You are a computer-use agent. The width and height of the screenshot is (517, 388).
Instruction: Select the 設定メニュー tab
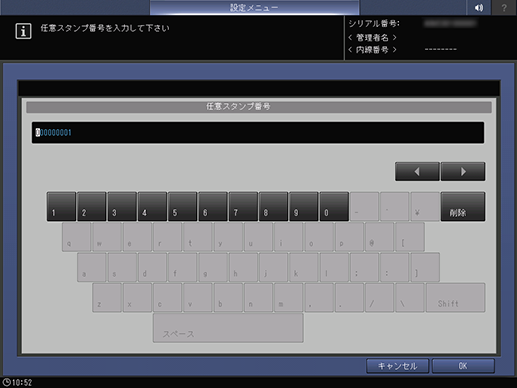(254, 7)
